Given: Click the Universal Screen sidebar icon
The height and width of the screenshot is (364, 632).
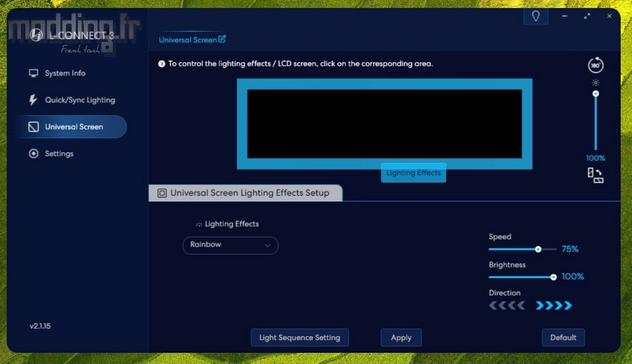Looking at the screenshot, I should coord(33,127).
